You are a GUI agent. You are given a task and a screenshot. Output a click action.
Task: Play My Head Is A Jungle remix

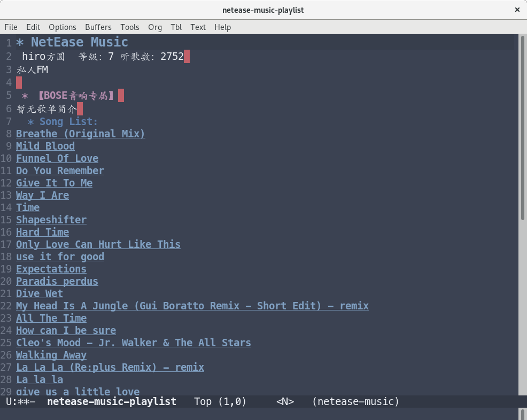(x=192, y=306)
